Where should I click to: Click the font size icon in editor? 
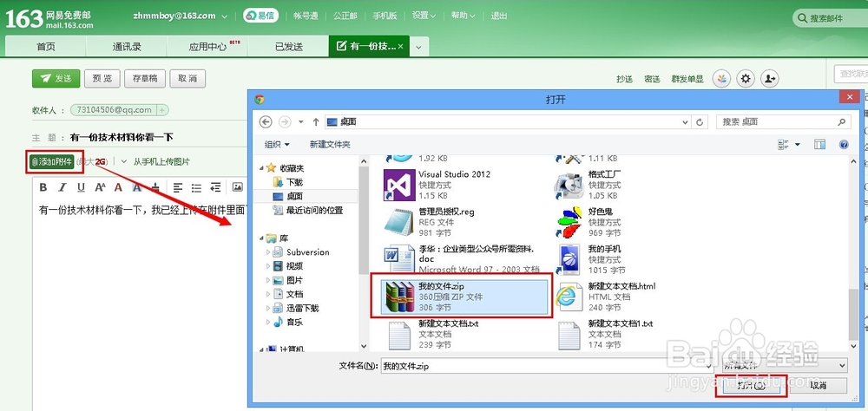click(100, 187)
